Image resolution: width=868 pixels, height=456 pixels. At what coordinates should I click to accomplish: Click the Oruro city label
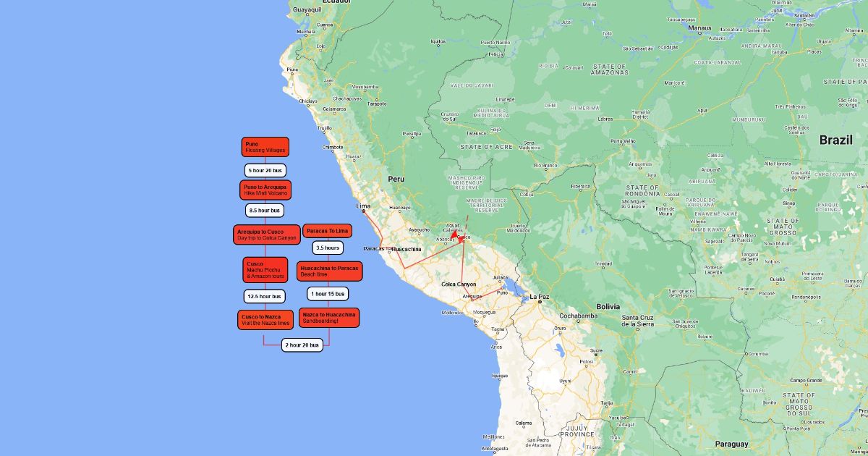[561, 328]
